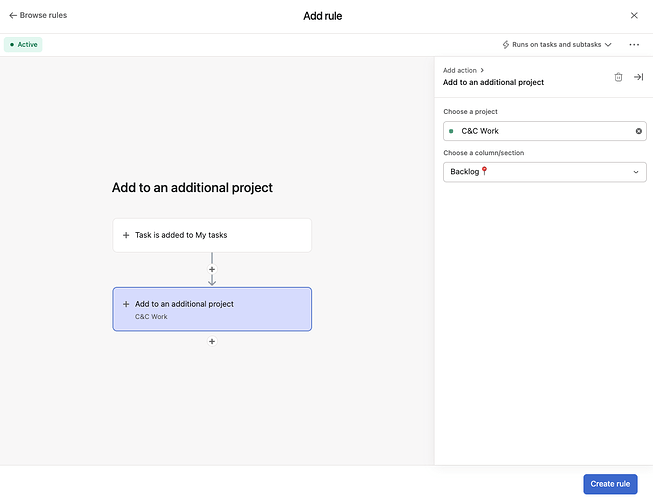
Task: Click the Browse rules link
Action: (x=43, y=16)
